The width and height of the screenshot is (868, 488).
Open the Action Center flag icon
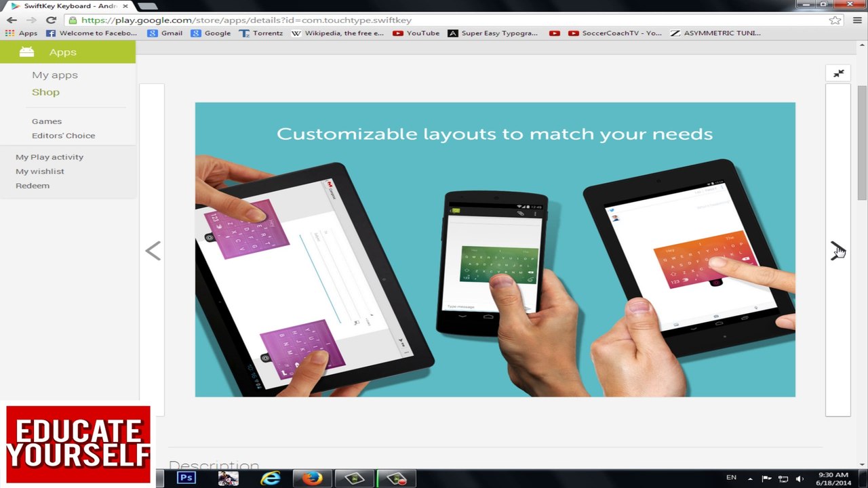click(766, 479)
